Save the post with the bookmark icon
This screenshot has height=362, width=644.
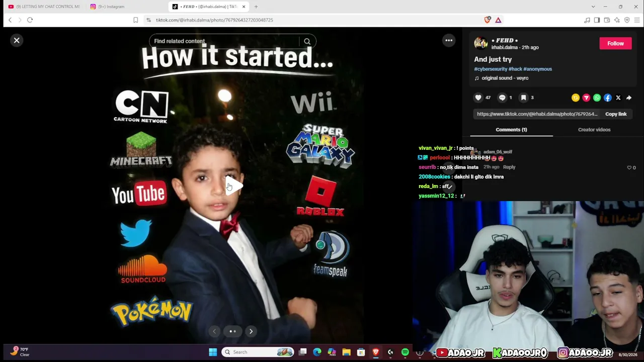[524, 98]
